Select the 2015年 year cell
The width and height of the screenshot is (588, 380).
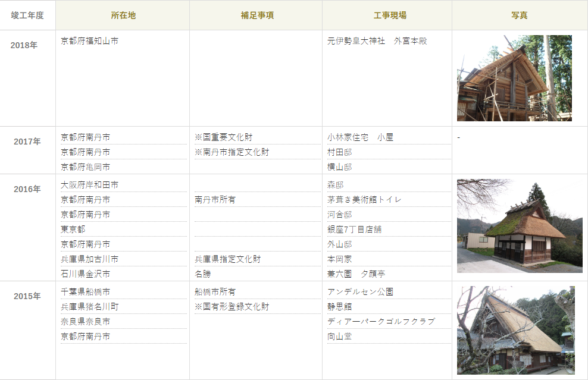27,296
